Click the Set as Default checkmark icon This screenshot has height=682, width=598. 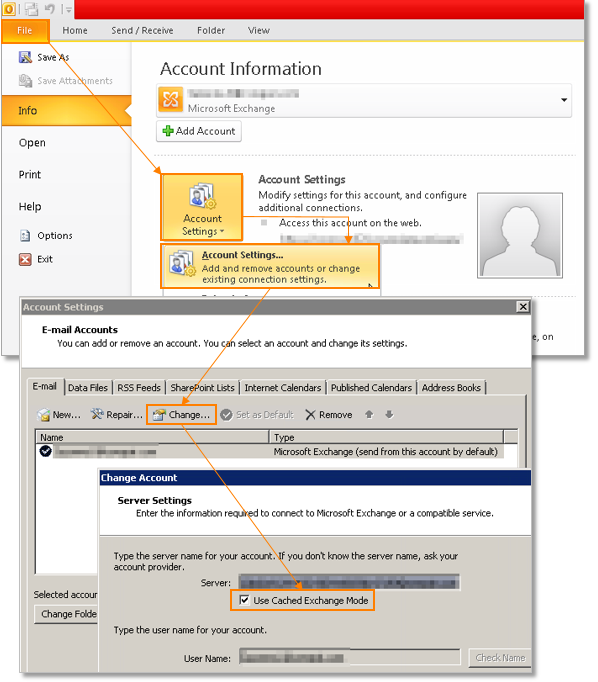tap(226, 415)
